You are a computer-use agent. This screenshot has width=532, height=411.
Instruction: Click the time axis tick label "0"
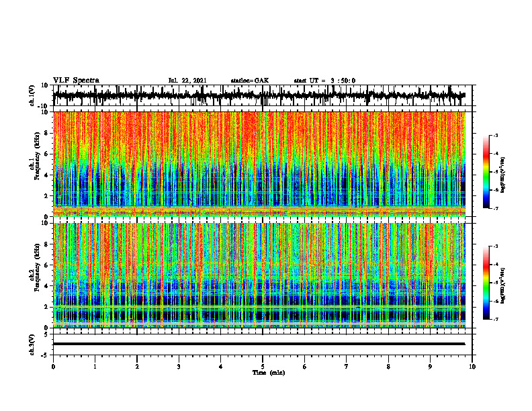[53, 367]
